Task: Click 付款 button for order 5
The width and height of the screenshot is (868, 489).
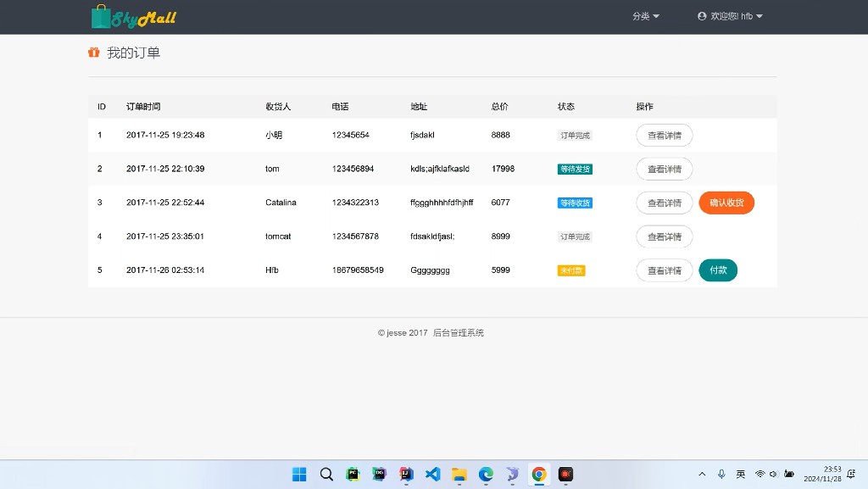Action: (718, 270)
